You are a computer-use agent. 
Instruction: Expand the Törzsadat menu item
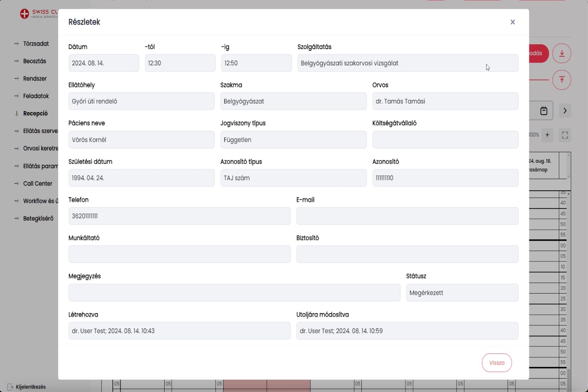pos(36,44)
